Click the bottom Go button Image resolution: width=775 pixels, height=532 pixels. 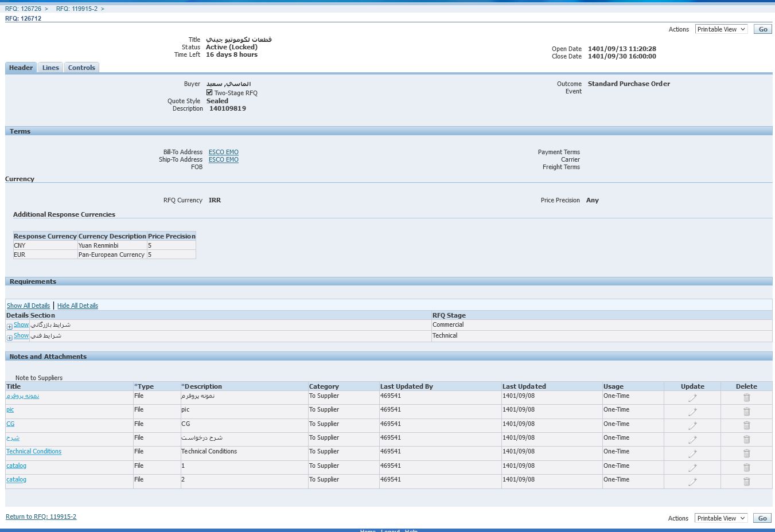(x=762, y=518)
